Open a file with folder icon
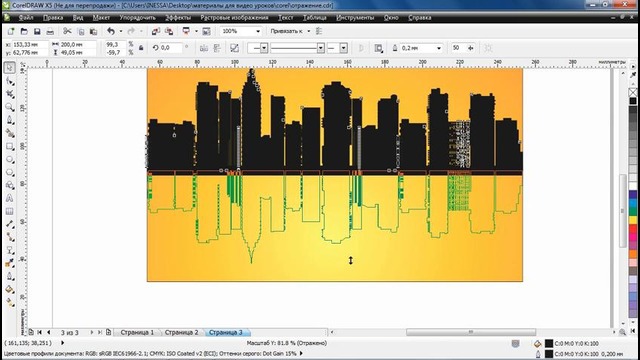Image resolution: width=640 pixels, height=360 pixels. click(x=24, y=31)
